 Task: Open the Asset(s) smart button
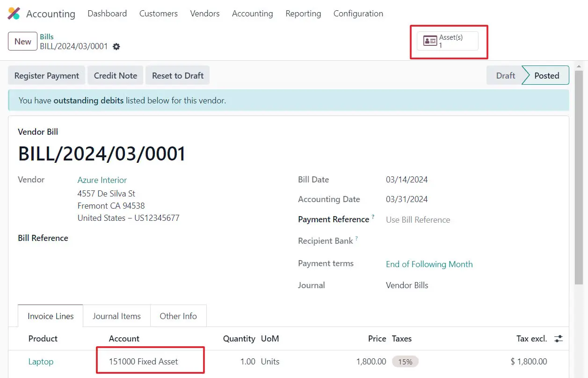[x=447, y=41]
